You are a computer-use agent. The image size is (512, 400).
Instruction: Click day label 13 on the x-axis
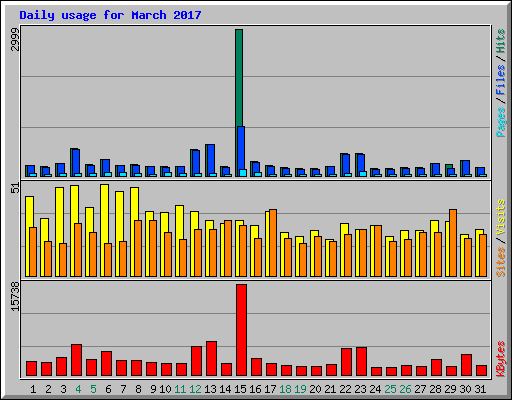[x=210, y=389]
